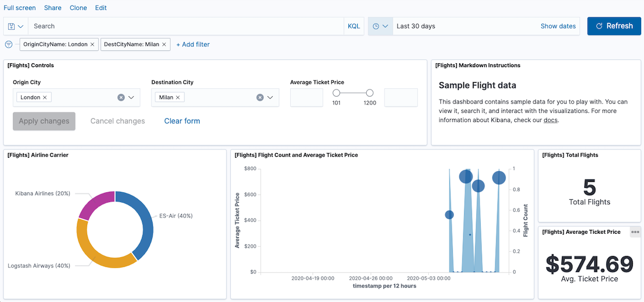Click Full screen in the top menu
Screen dimensions: 644x302
pos(20,8)
